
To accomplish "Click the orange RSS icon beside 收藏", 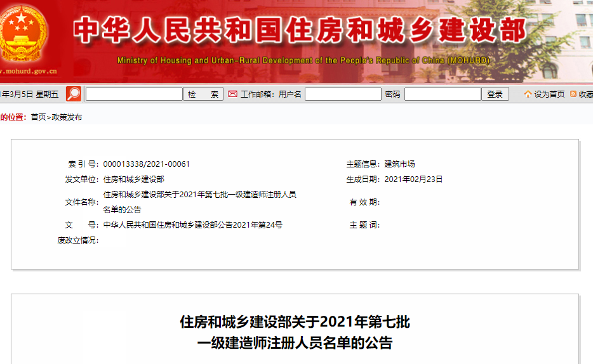I will (x=573, y=94).
